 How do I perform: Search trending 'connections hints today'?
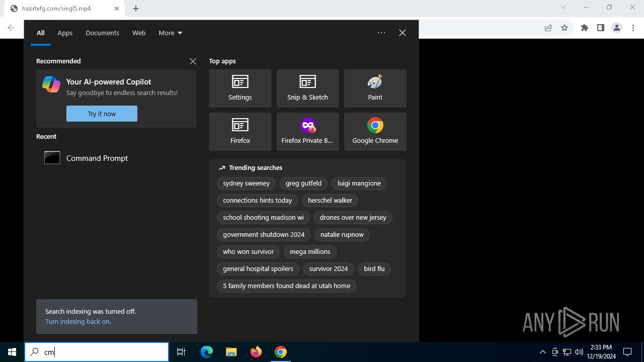tap(258, 201)
